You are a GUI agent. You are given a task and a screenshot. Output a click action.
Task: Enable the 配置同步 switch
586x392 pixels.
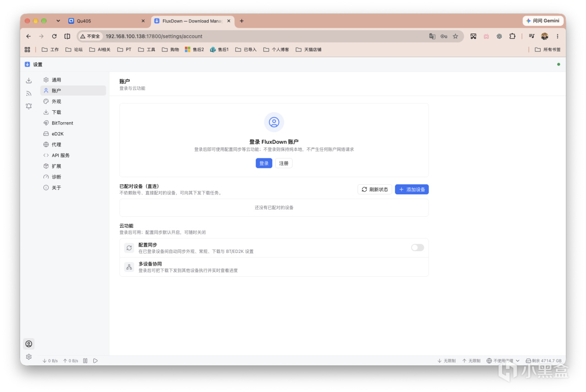418,247
